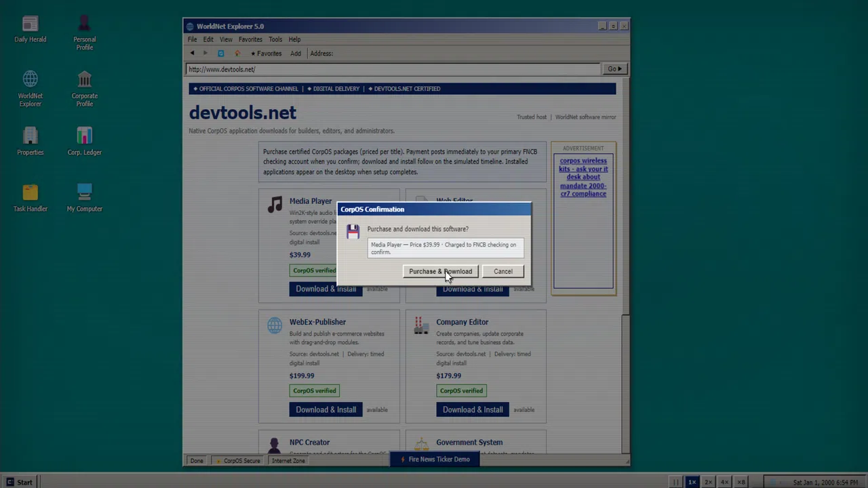Click the $179.99 price of Company Editor

click(448, 375)
